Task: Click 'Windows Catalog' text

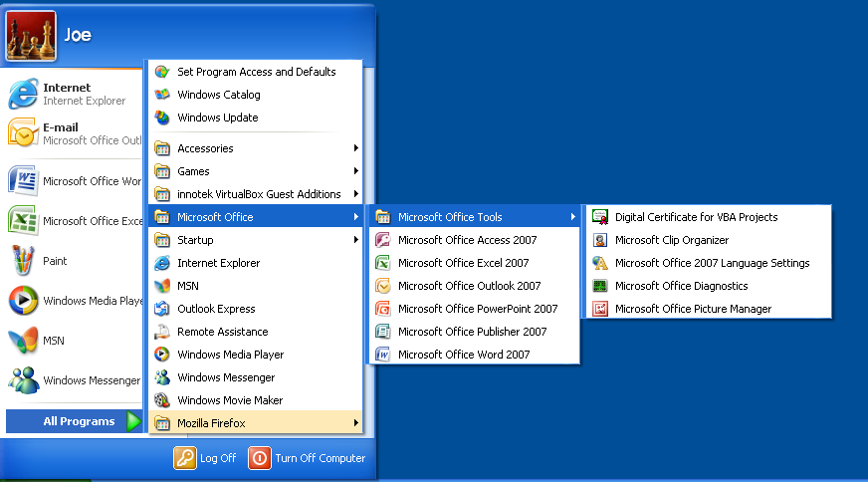Action: pyautogui.click(x=219, y=95)
